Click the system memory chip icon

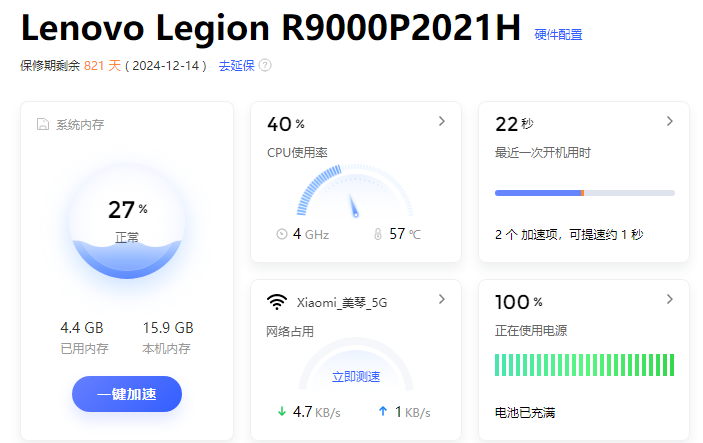point(43,125)
